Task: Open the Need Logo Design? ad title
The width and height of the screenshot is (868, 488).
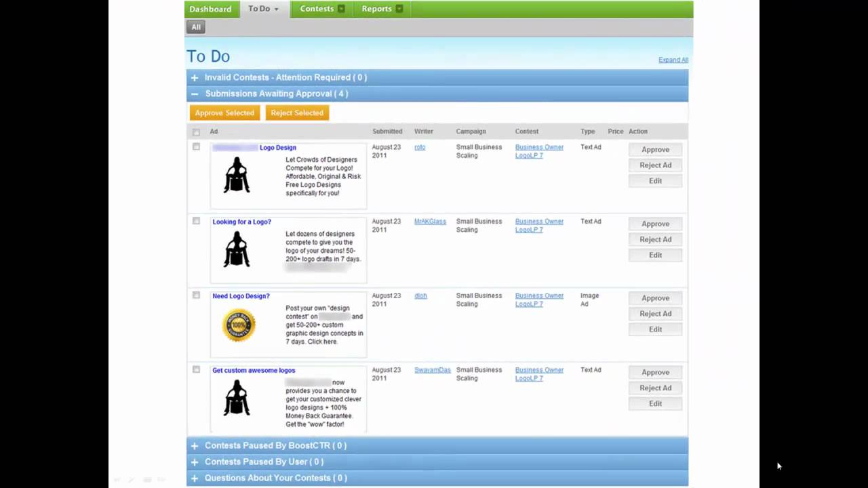Action: tap(241, 296)
